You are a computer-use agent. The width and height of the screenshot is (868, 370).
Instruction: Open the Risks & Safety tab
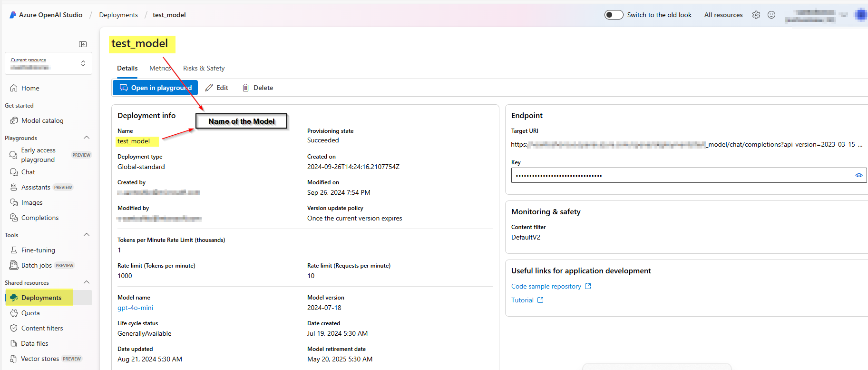tap(204, 69)
